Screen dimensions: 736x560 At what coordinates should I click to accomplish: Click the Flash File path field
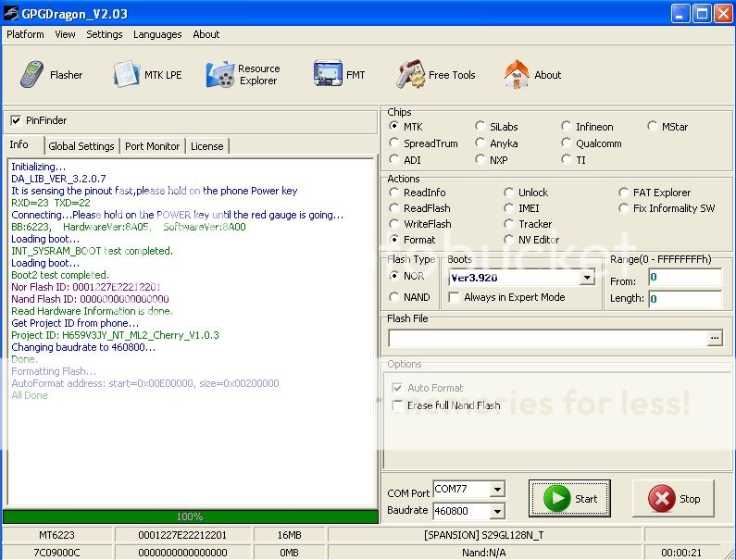547,338
